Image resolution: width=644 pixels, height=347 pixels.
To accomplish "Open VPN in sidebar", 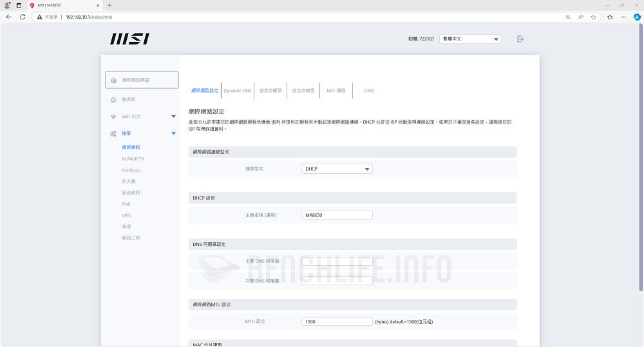I will tap(126, 216).
